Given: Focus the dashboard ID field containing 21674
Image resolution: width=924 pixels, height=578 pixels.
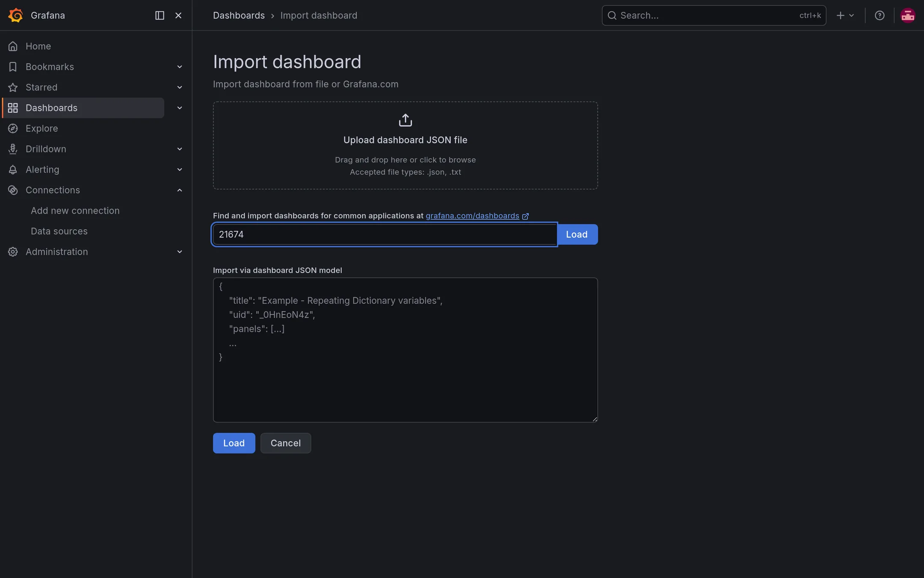Looking at the screenshot, I should tap(385, 235).
